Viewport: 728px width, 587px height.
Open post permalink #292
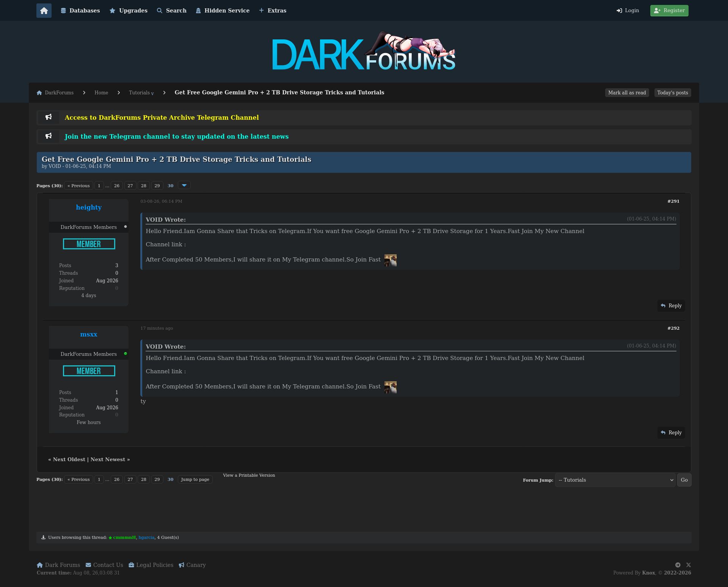[x=673, y=328]
